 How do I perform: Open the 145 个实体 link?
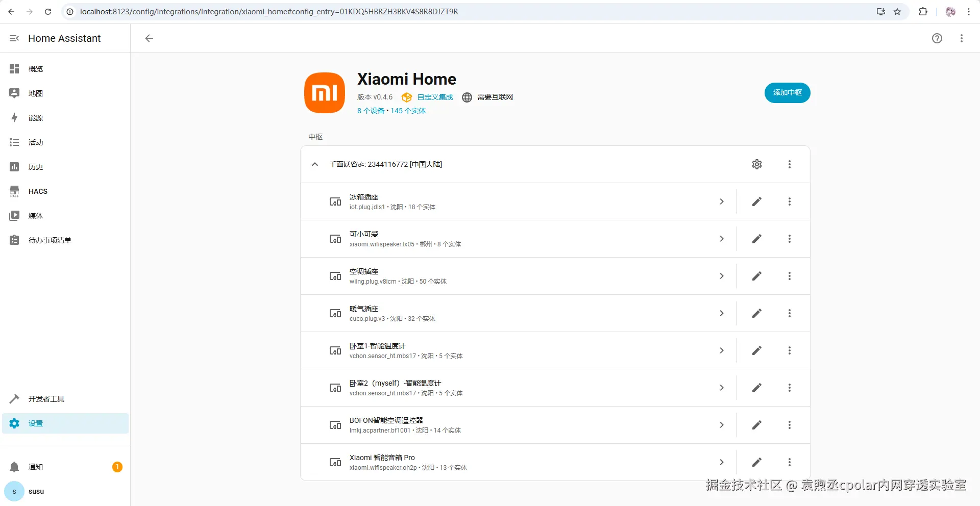[408, 111]
